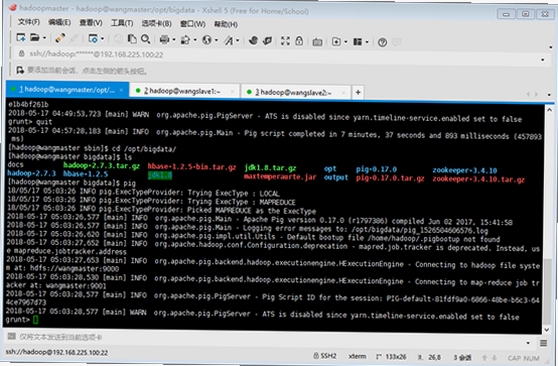This screenshot has width=558, height=366.
Task: Close the hadoop@wangslave1 tab
Action: coord(232,92)
